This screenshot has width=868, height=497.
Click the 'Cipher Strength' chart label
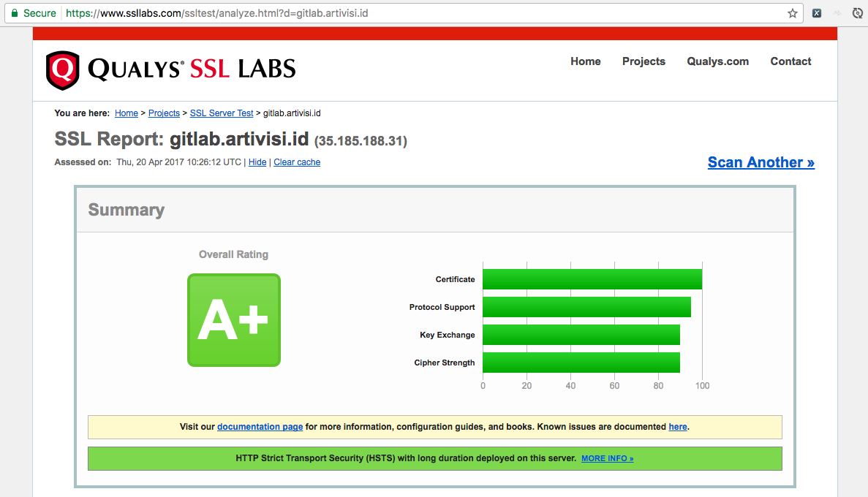click(445, 363)
